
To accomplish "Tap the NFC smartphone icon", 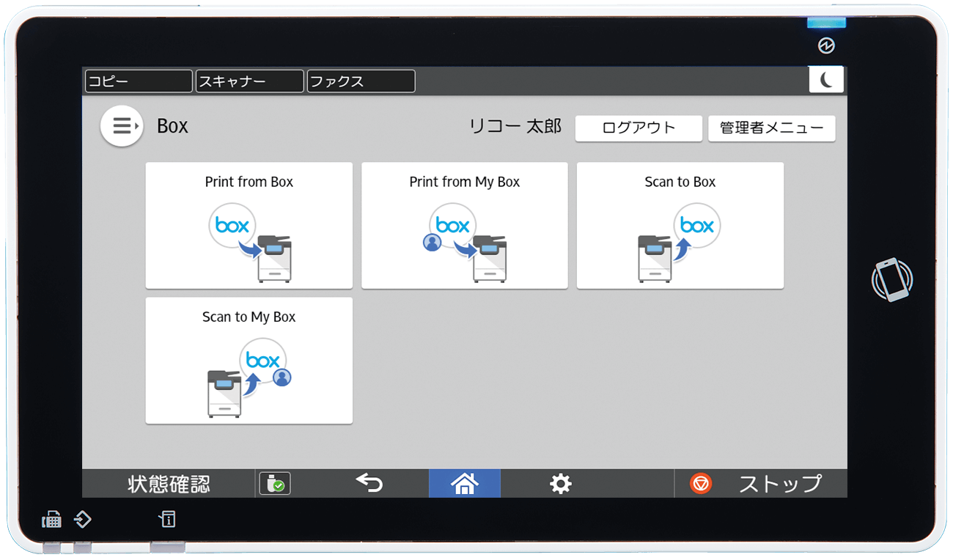I will point(891,280).
